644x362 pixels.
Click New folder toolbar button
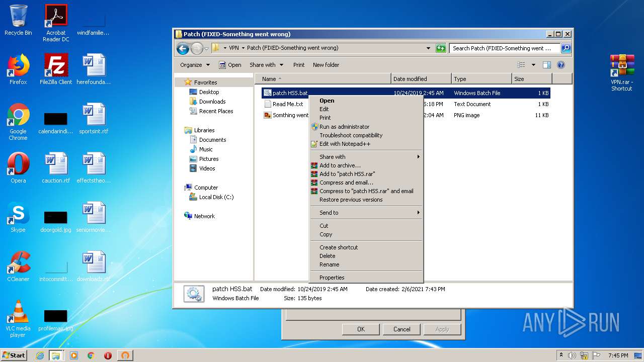click(x=326, y=65)
